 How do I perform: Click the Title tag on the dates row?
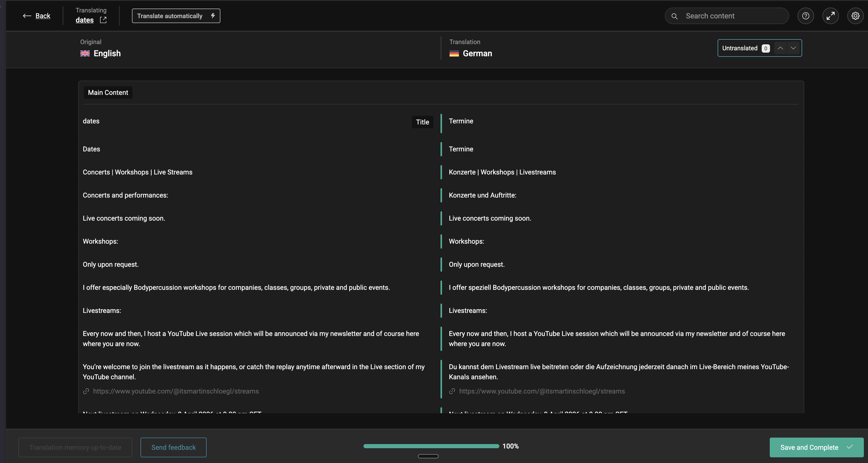[422, 122]
